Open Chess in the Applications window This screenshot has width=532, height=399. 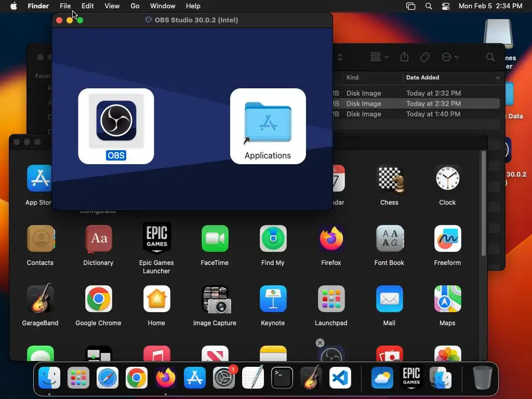[x=389, y=179]
